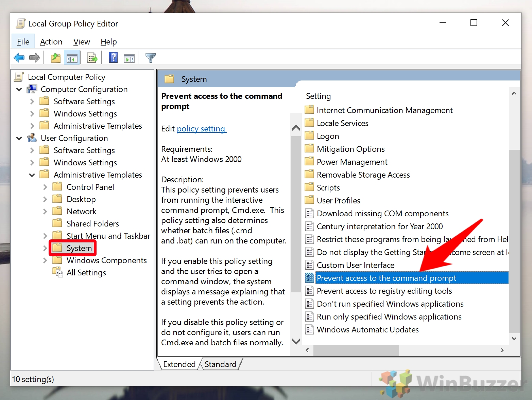The width and height of the screenshot is (532, 400).
Task: Click the scroll-down arrow on the settings scrollbar
Action: tap(514, 339)
